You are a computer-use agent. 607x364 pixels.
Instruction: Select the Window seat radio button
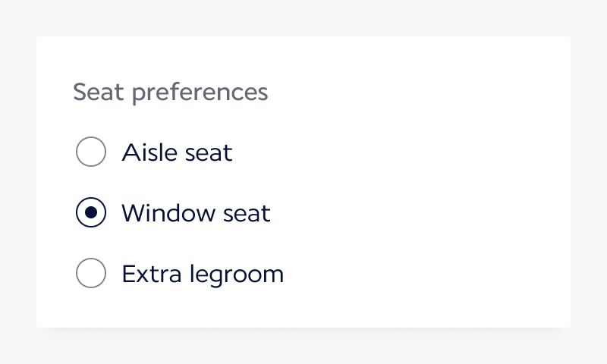(91, 212)
